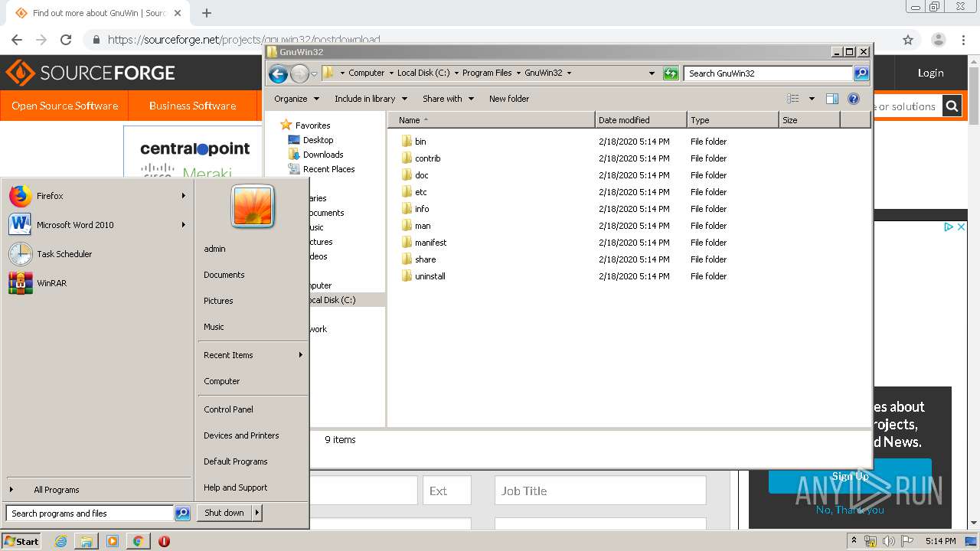Click the Search programs and files box

click(x=90, y=514)
